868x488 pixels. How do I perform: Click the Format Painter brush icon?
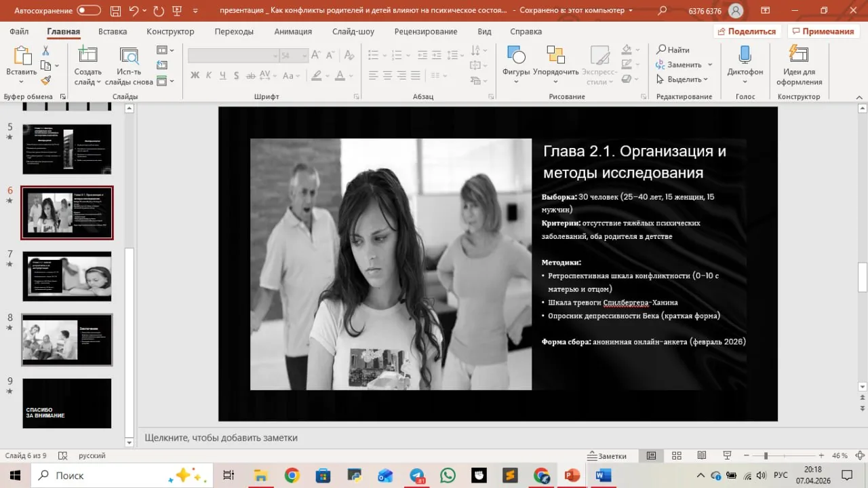[46, 80]
